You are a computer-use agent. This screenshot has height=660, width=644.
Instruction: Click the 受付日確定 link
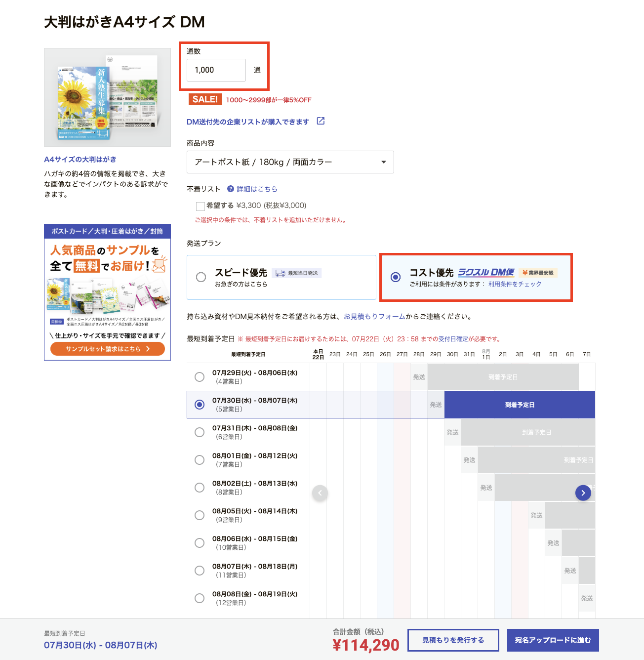(453, 339)
